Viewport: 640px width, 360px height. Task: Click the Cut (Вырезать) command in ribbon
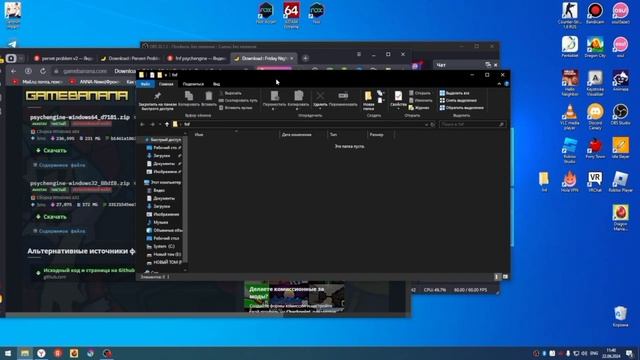[x=231, y=93]
